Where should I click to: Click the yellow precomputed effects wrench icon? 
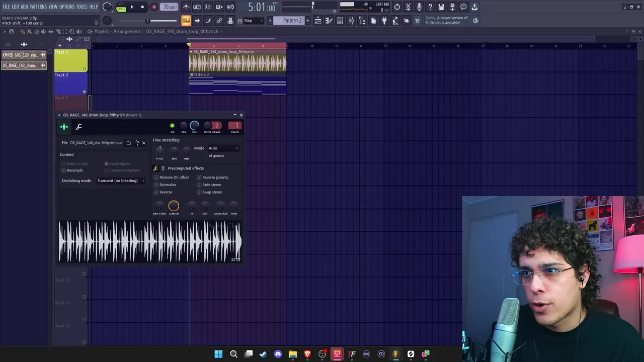[x=155, y=168]
